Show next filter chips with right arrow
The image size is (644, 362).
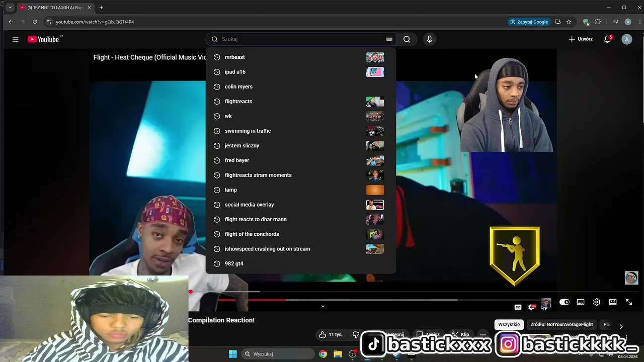click(x=621, y=326)
